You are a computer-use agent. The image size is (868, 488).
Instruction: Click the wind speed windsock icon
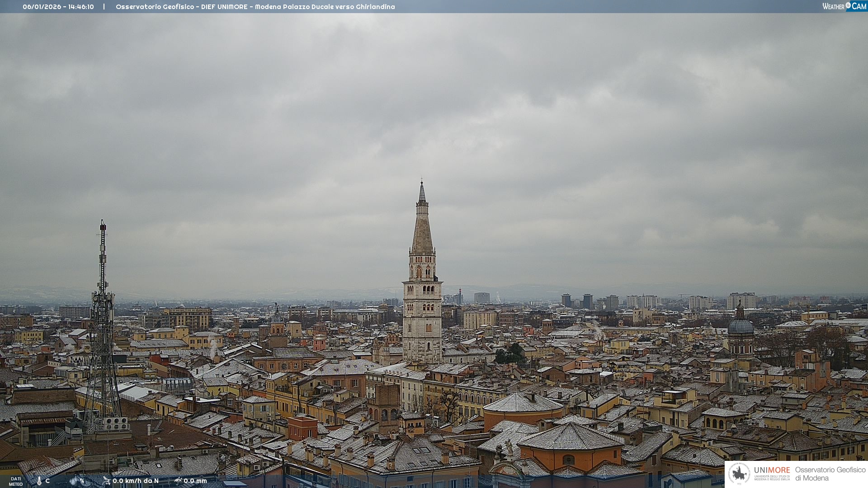tap(106, 481)
